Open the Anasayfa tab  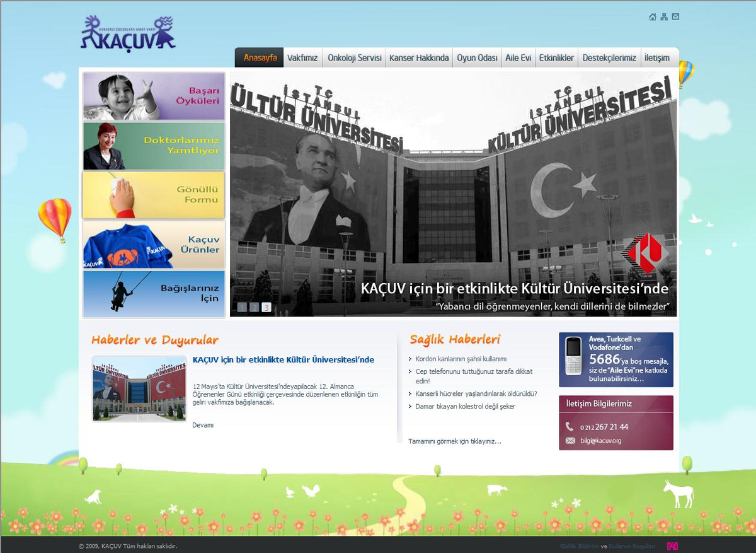pyautogui.click(x=260, y=57)
